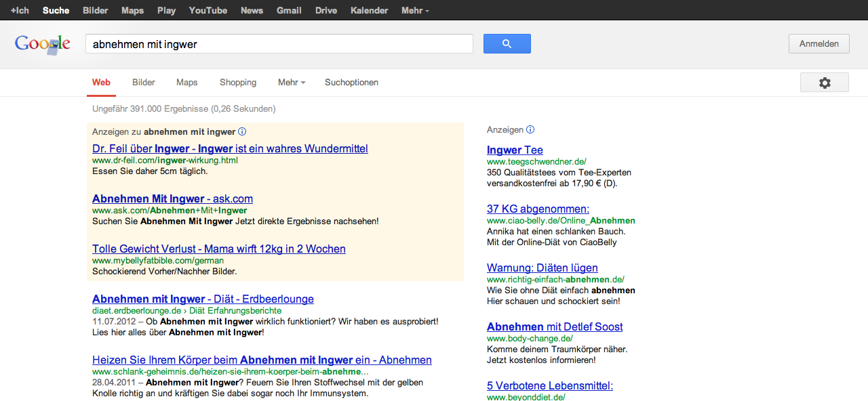Open the Erdbeerlounge Abnehmen mit Ingwer result
Screen dimensions: 868x401
pos(203,299)
